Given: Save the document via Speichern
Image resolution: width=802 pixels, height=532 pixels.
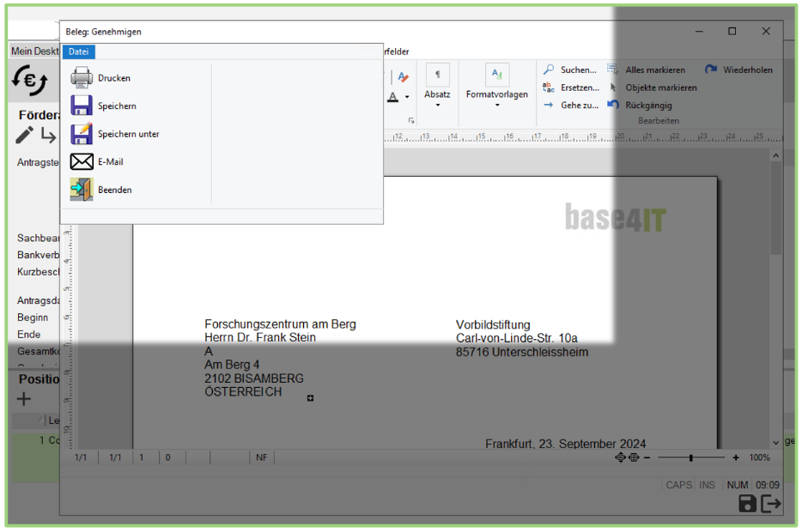Looking at the screenshot, I should [x=82, y=106].
